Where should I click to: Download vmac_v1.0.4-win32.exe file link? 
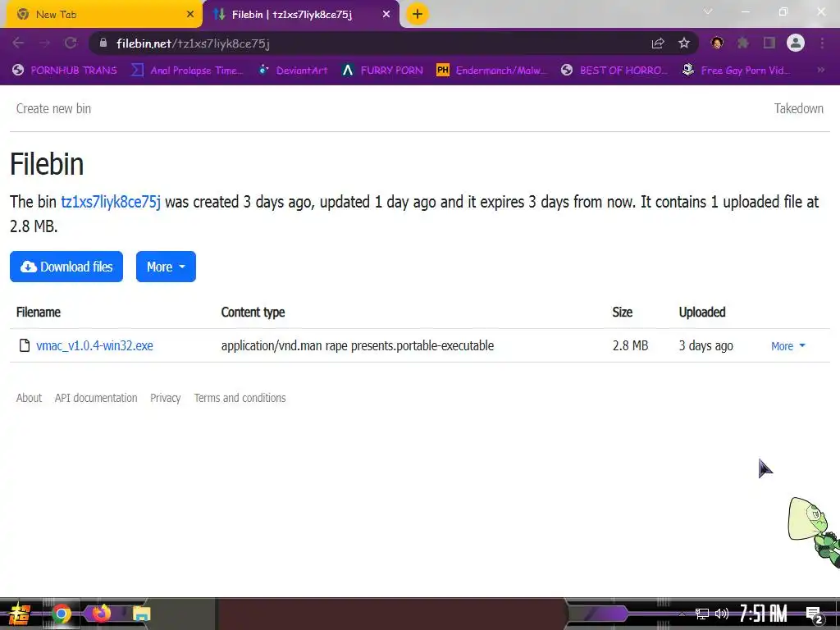point(95,345)
